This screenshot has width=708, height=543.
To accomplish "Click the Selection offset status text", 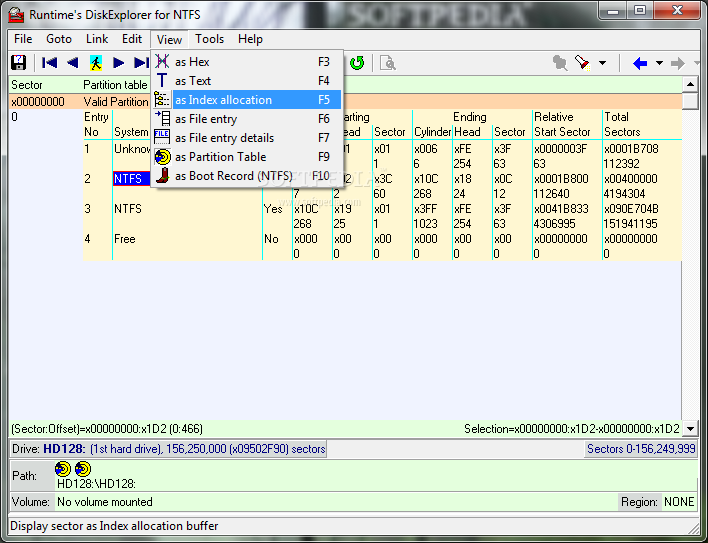I will click(572, 429).
